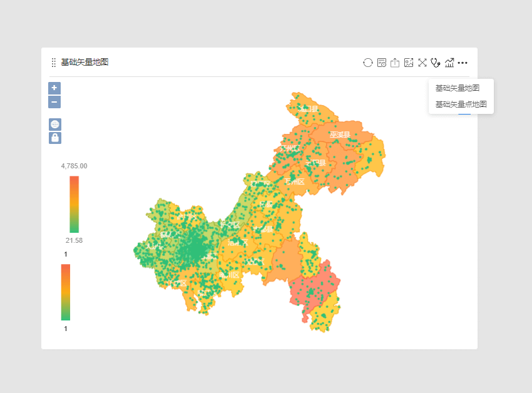532x393 pixels.
Task: Click the 巫溪县 region on the map
Action: pos(340,135)
